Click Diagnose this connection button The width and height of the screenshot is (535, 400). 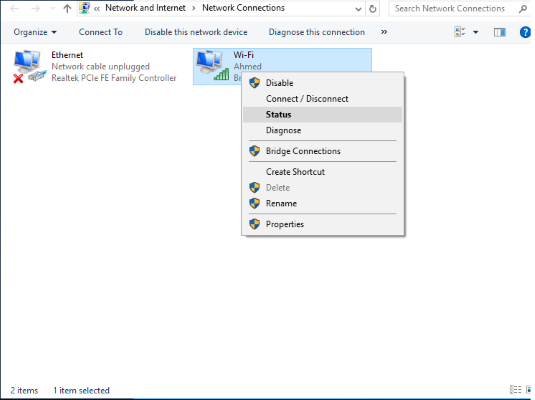[317, 32]
